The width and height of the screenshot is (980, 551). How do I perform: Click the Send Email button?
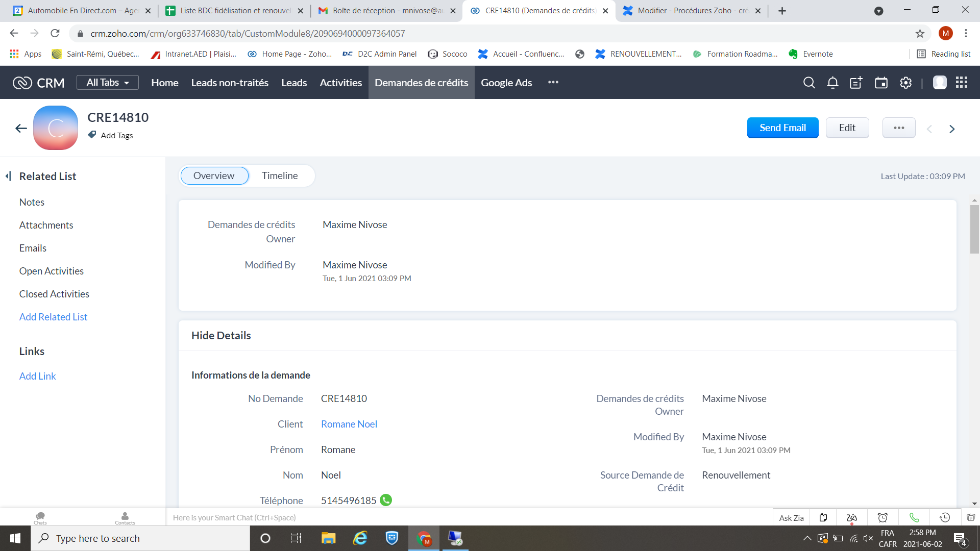tap(782, 128)
